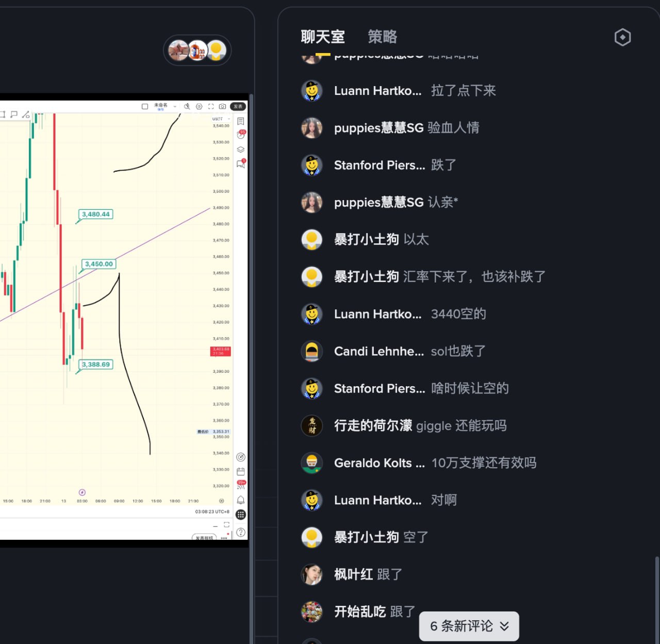Enter chart fullscreen mode
This screenshot has height=644, width=660.
pos(211,106)
